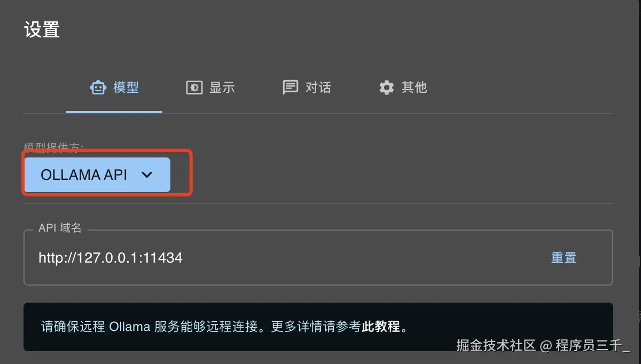Click the chevron arrow in OLLAMA API button

[146, 175]
